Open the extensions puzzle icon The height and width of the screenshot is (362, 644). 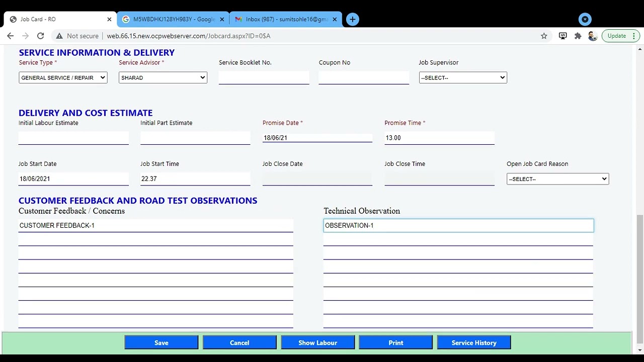(x=578, y=36)
